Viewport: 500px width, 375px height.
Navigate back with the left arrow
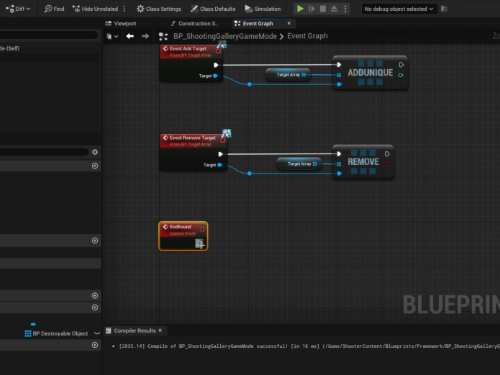click(130, 36)
